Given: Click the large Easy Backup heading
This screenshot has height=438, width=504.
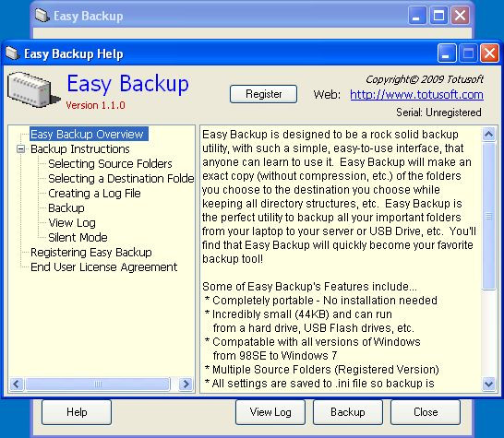Looking at the screenshot, I should coord(127,83).
